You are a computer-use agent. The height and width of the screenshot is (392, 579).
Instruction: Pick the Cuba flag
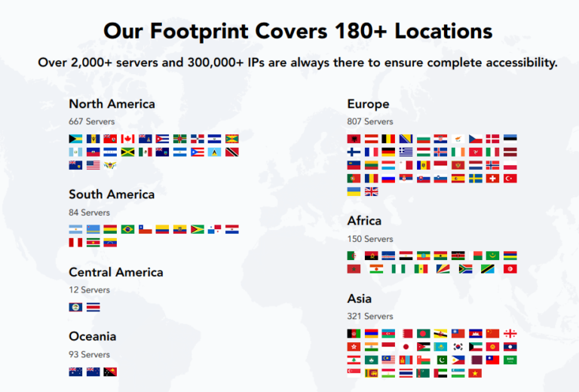coord(163,139)
